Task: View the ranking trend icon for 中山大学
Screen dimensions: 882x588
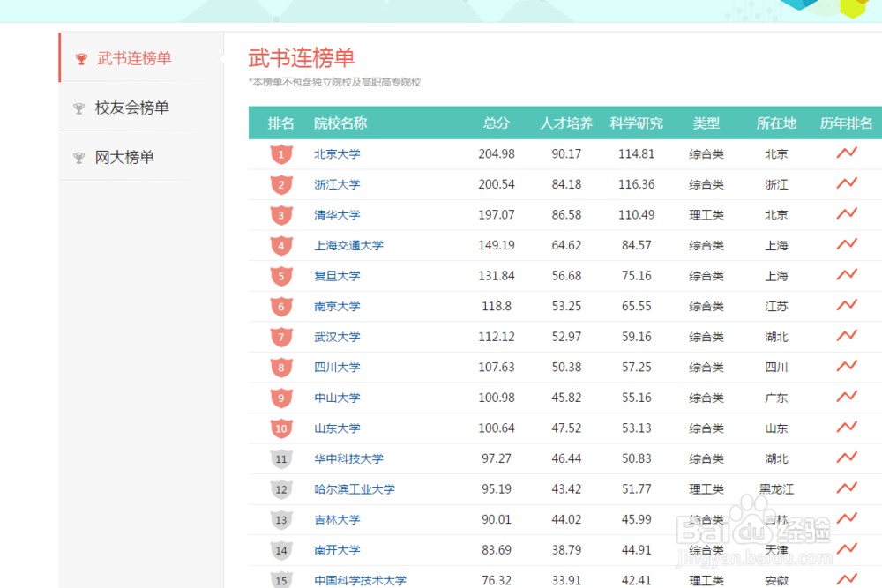Action: [847, 396]
